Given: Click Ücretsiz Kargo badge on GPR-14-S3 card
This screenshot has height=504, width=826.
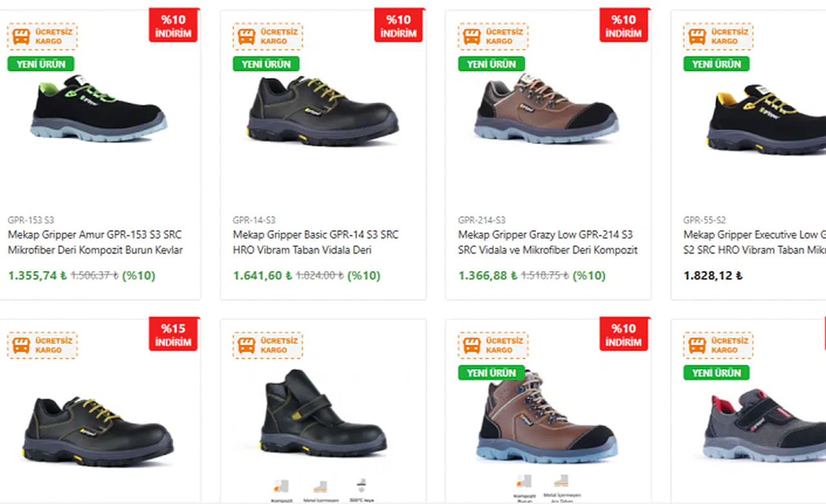Looking at the screenshot, I should [268, 37].
